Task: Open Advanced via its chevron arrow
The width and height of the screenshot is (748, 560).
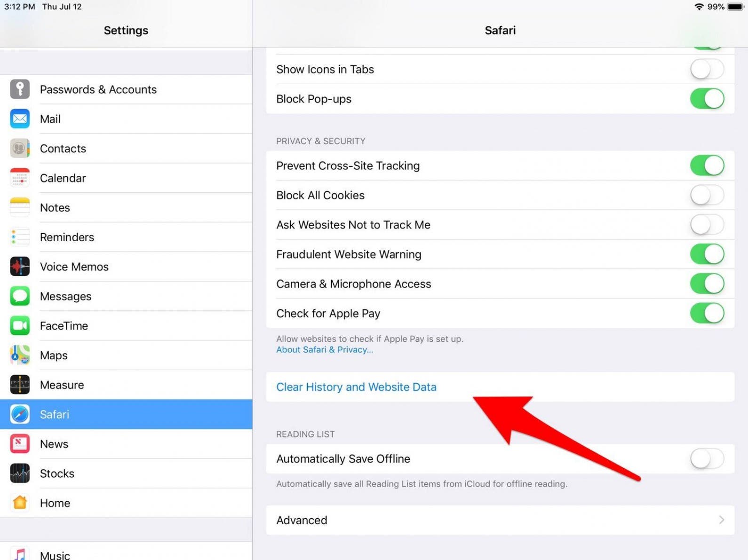Action: point(722,520)
